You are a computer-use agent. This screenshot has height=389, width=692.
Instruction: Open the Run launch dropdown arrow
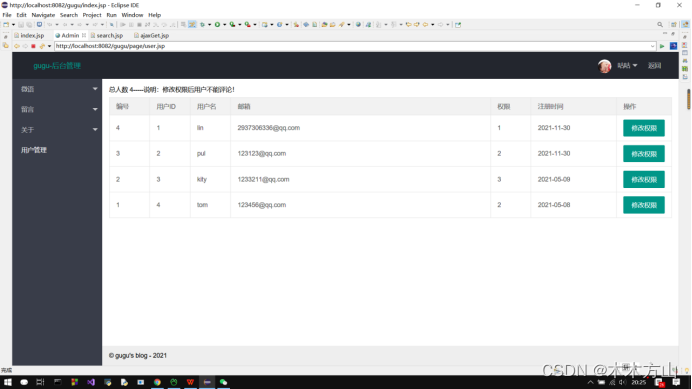(225, 25)
